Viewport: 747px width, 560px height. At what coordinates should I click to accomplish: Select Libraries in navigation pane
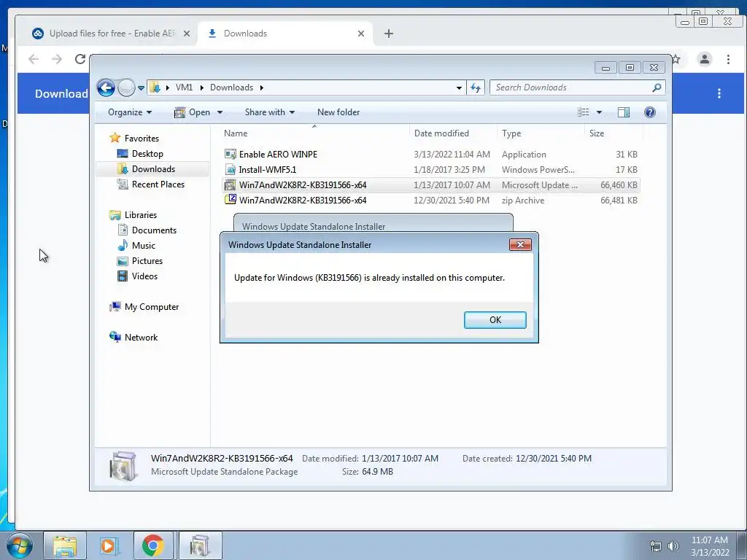(141, 215)
